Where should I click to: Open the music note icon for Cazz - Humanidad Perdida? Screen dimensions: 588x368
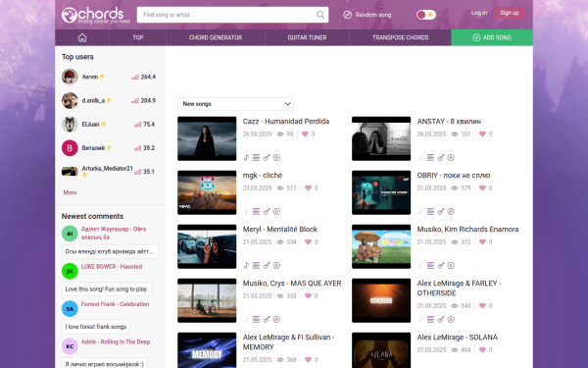click(246, 158)
